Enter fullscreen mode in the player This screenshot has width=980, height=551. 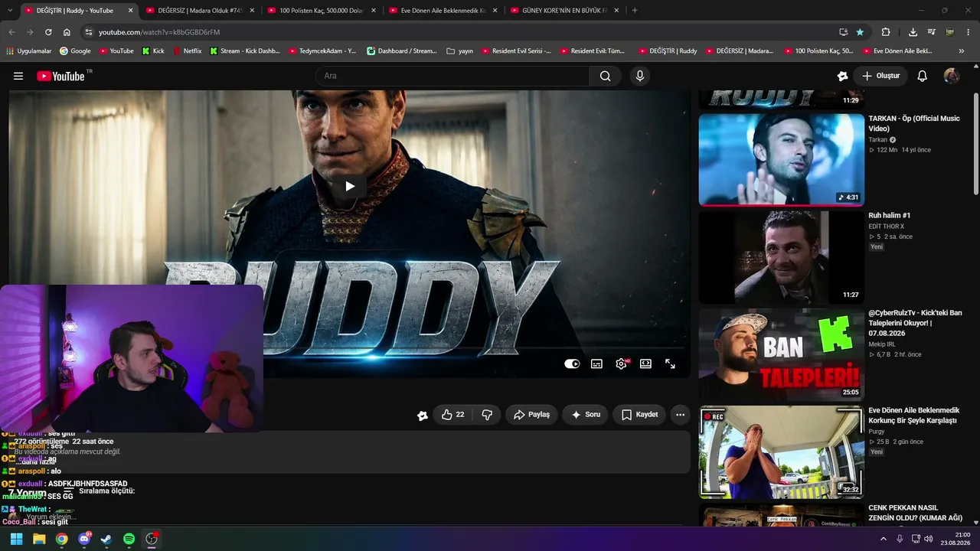tap(670, 364)
